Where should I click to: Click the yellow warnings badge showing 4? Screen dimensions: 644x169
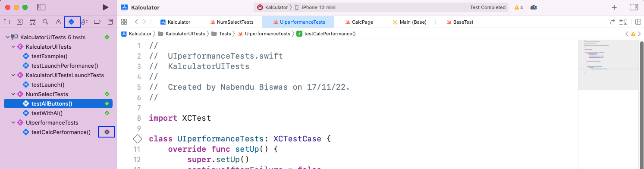[x=518, y=7]
